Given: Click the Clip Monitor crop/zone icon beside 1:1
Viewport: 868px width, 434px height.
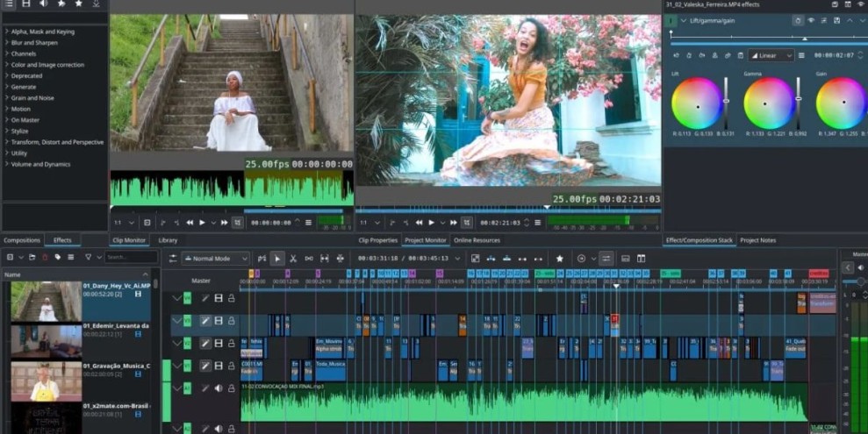Looking at the screenshot, I should (x=147, y=223).
